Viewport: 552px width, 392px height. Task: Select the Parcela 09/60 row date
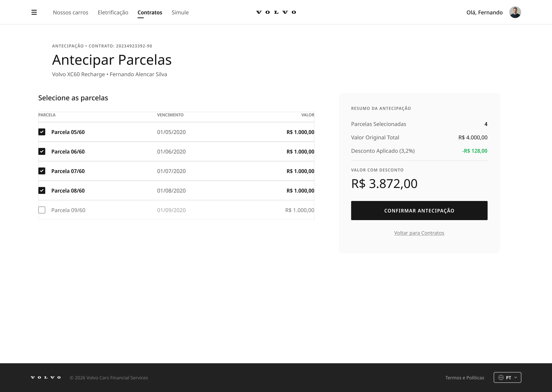pos(171,210)
